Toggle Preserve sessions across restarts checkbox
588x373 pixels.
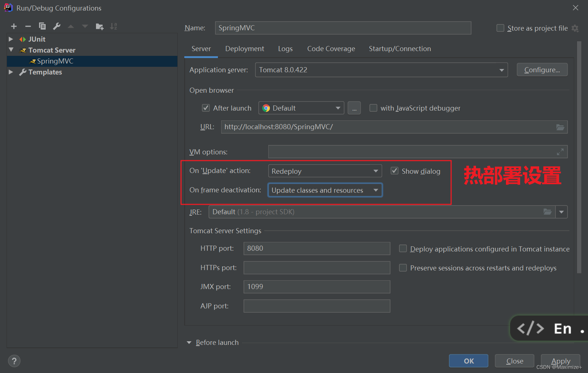[403, 268]
